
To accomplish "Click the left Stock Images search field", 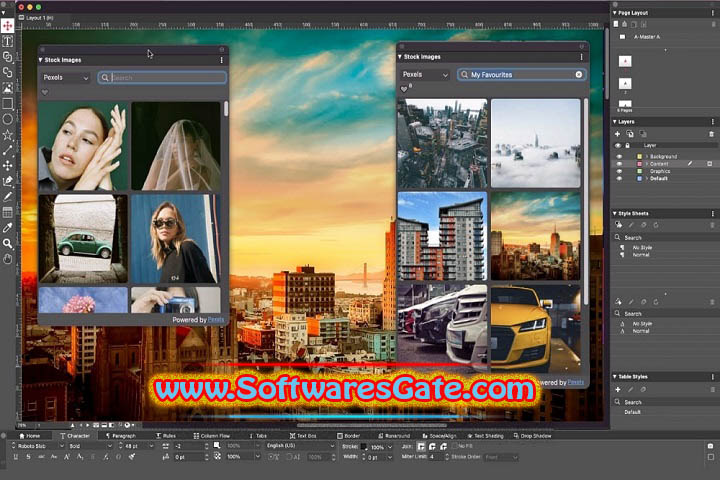I will coord(162,78).
